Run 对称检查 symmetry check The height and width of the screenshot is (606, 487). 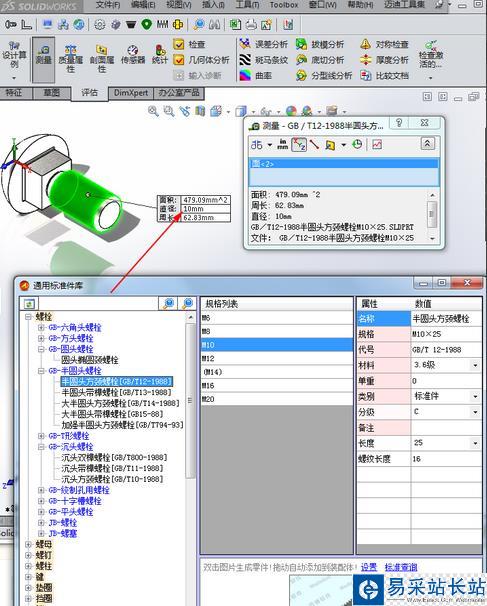tap(384, 44)
